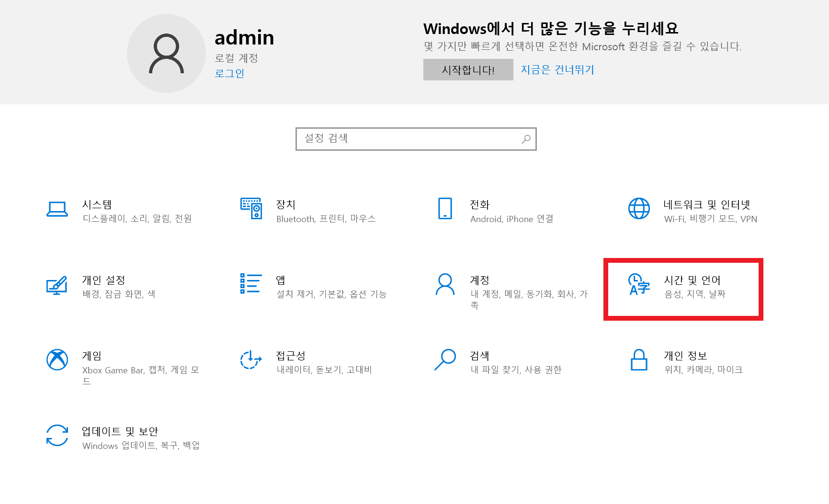Open the 업데이트 및 보안 sync icon
Image resolution: width=829 pixels, height=504 pixels.
pos(57,435)
